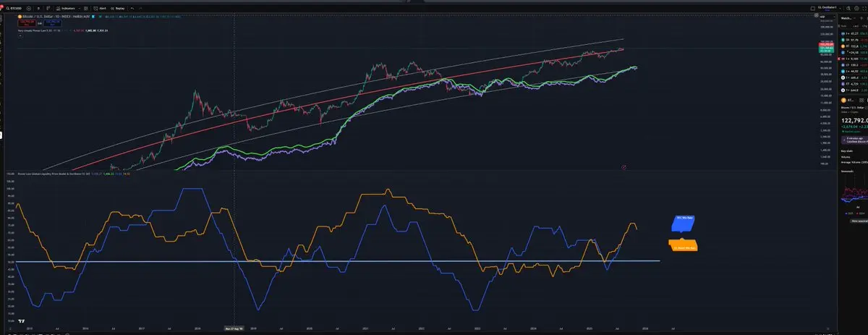Click the red target marker below chart
Image resolution: width=868 pixels, height=335 pixels.
tap(624, 167)
